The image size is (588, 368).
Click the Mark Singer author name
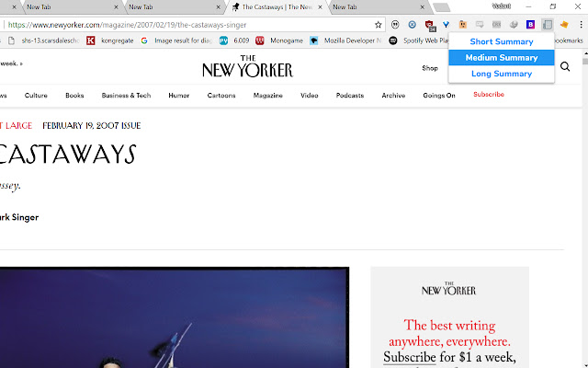19,217
